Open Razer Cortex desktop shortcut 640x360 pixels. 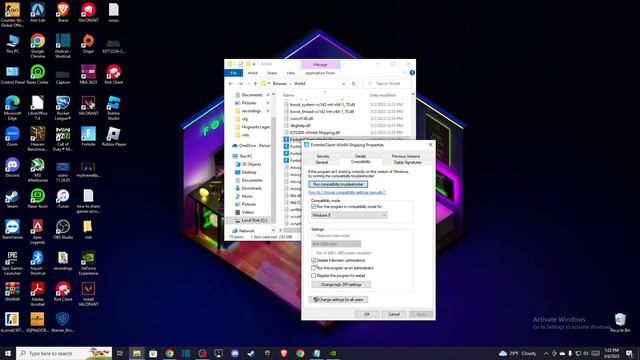pyautogui.click(x=38, y=74)
